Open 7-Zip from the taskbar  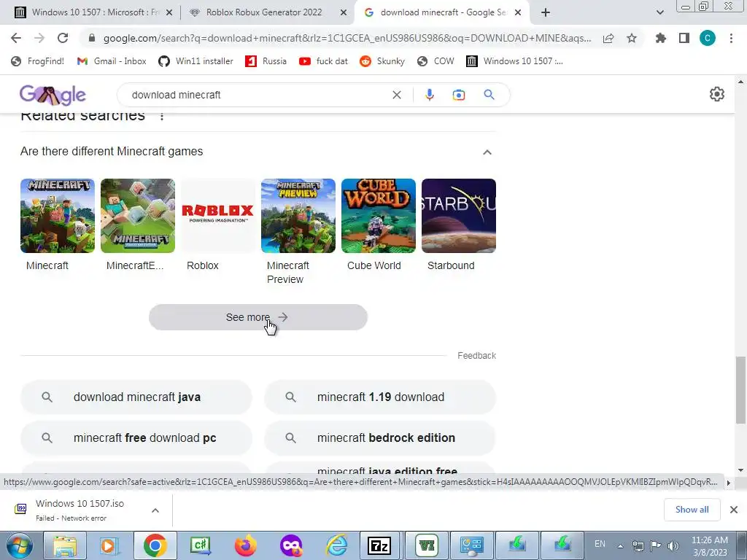pos(379,545)
